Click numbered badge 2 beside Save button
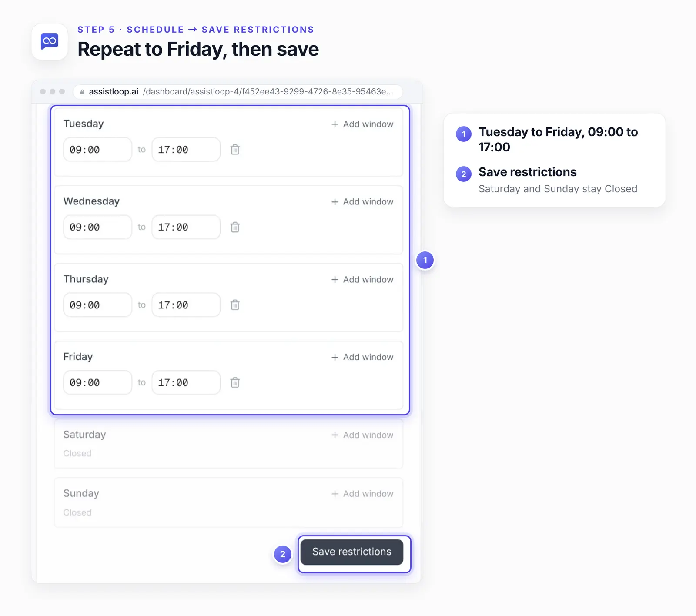 point(283,554)
